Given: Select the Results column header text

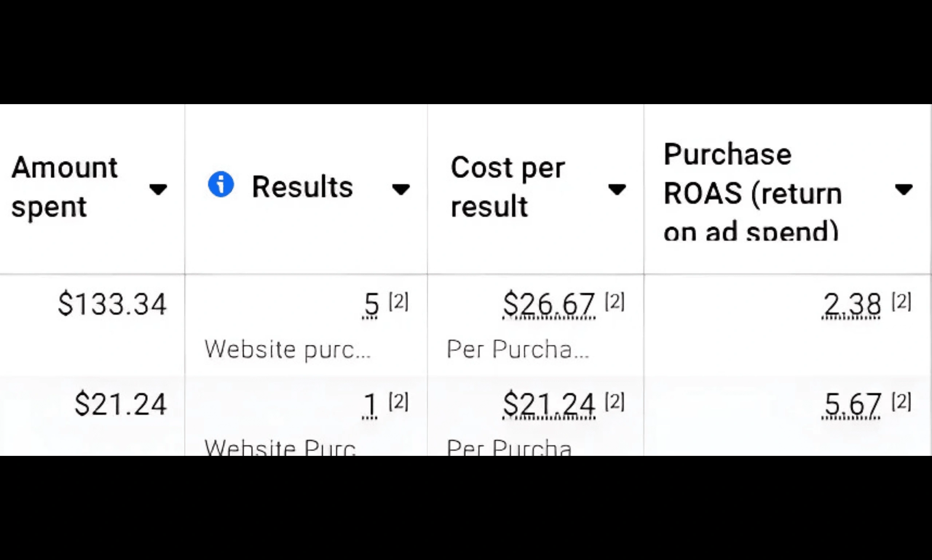Looking at the screenshot, I should tap(302, 187).
